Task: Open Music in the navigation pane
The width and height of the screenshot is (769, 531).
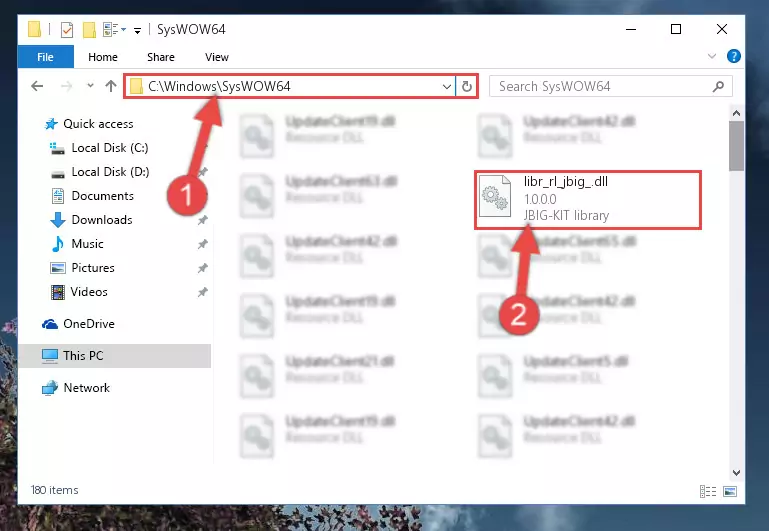Action: tap(87, 244)
